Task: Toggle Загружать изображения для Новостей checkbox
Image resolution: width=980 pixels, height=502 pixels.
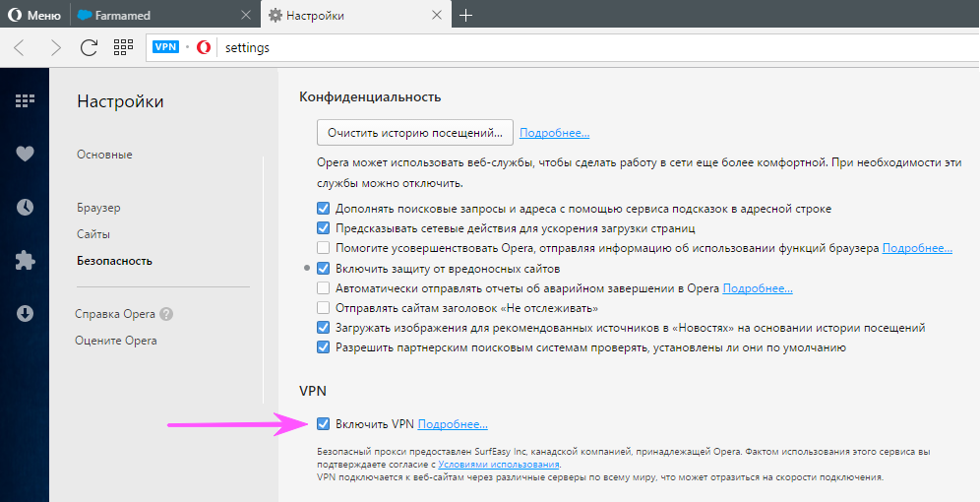Action: pyautogui.click(x=323, y=328)
